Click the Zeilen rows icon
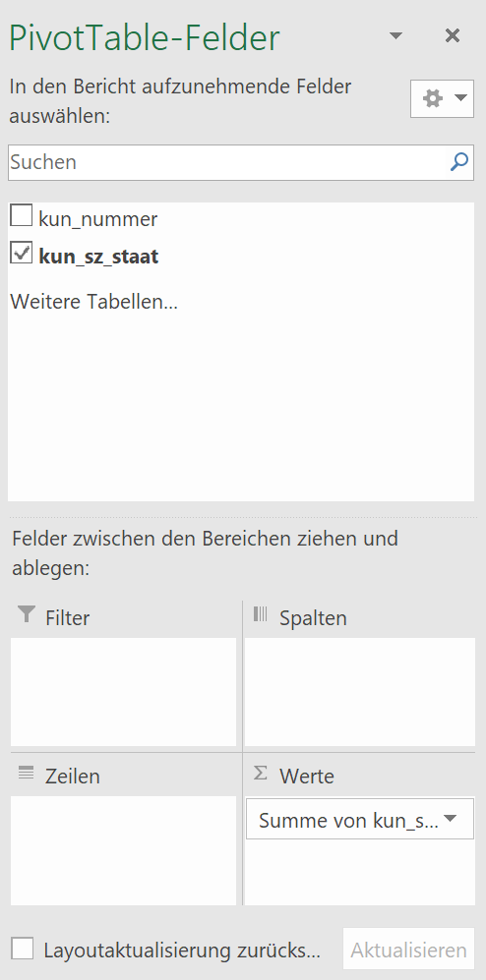This screenshot has width=486, height=980. click(x=27, y=773)
